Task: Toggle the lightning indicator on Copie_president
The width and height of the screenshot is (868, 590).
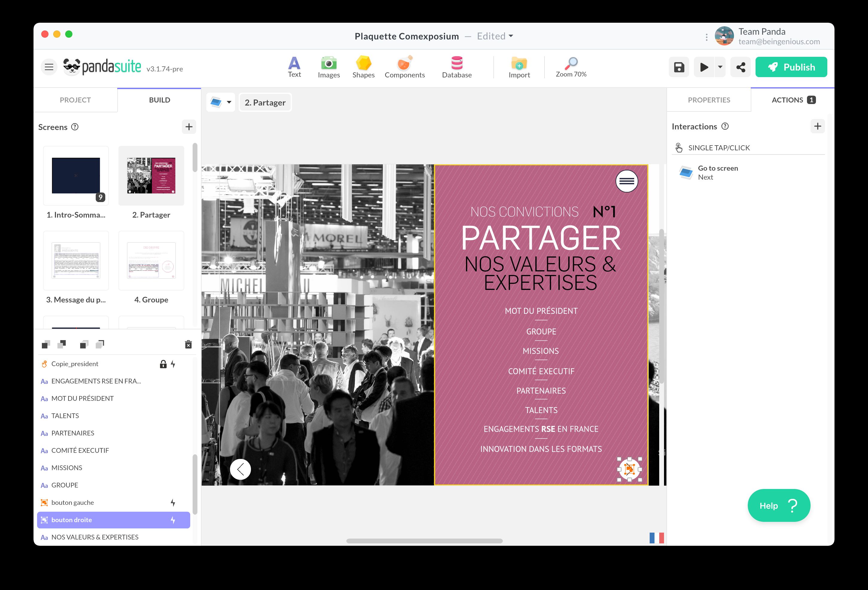Action: (x=173, y=364)
